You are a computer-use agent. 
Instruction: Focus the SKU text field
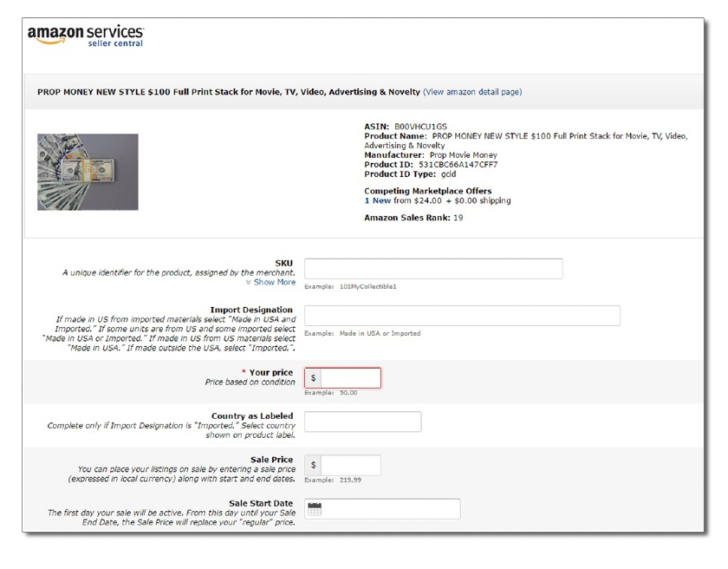433,269
